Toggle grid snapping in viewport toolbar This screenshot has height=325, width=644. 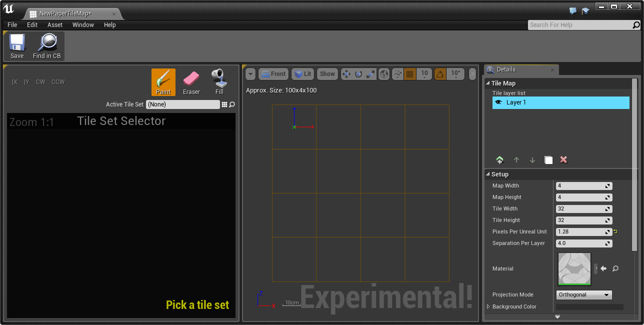tap(409, 74)
